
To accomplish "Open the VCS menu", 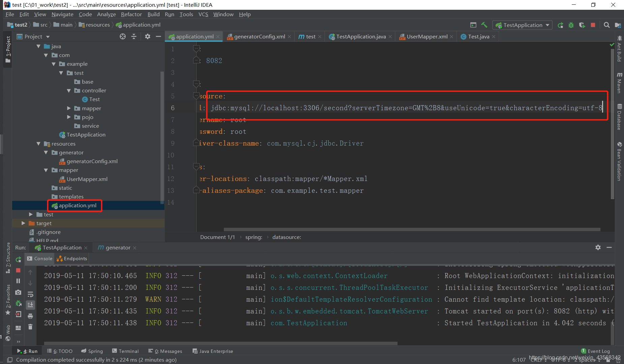I will (203, 14).
